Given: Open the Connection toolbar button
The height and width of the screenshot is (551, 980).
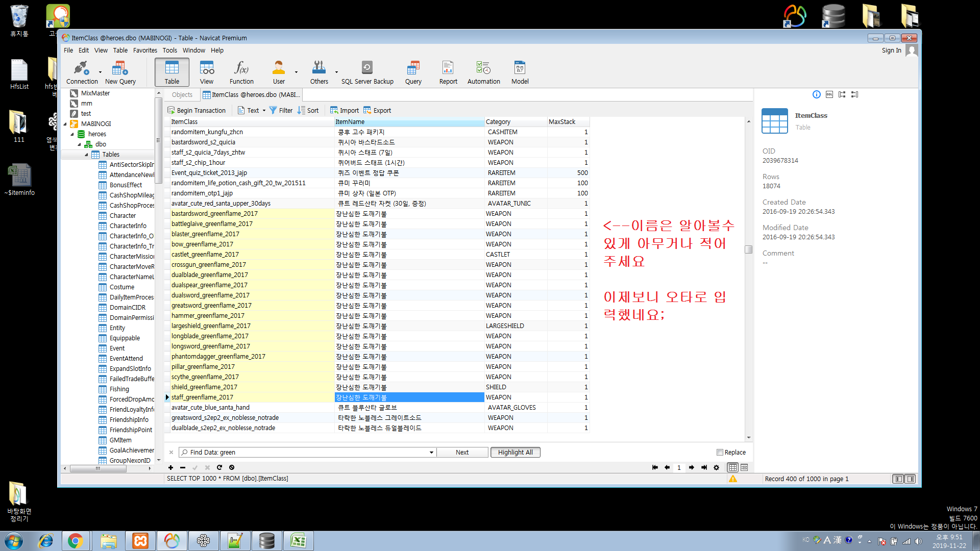Looking at the screenshot, I should click(82, 72).
